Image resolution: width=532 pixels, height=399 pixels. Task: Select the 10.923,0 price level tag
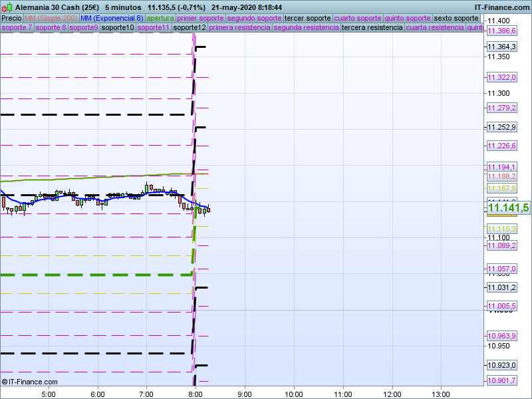pos(501,365)
